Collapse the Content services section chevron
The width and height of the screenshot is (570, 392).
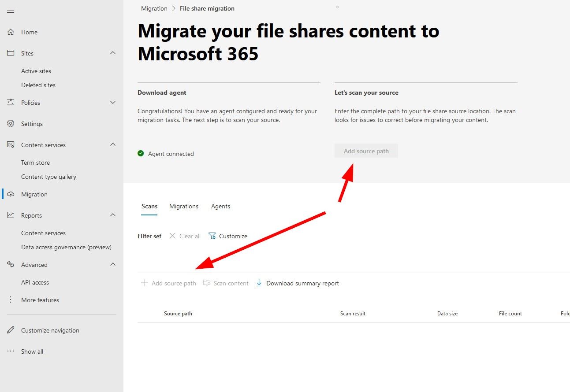pyautogui.click(x=113, y=144)
